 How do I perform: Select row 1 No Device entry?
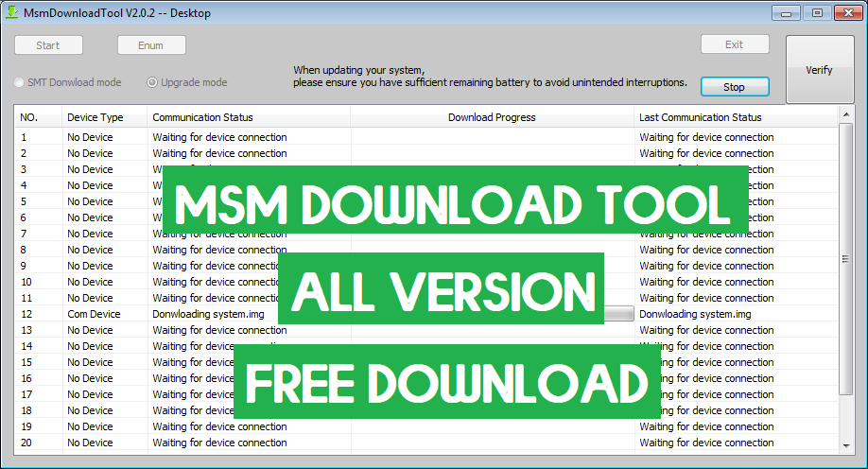pos(90,137)
